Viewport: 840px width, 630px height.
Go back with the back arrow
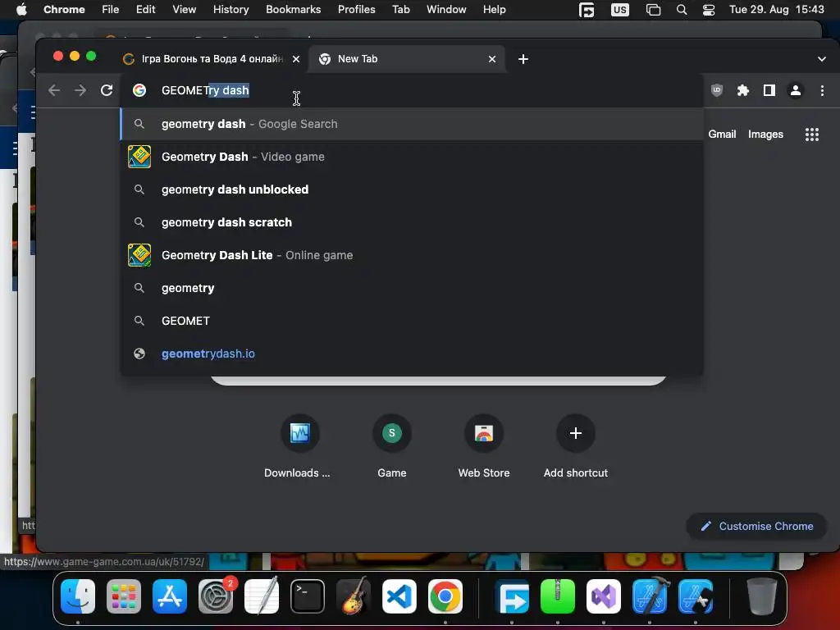(x=54, y=90)
